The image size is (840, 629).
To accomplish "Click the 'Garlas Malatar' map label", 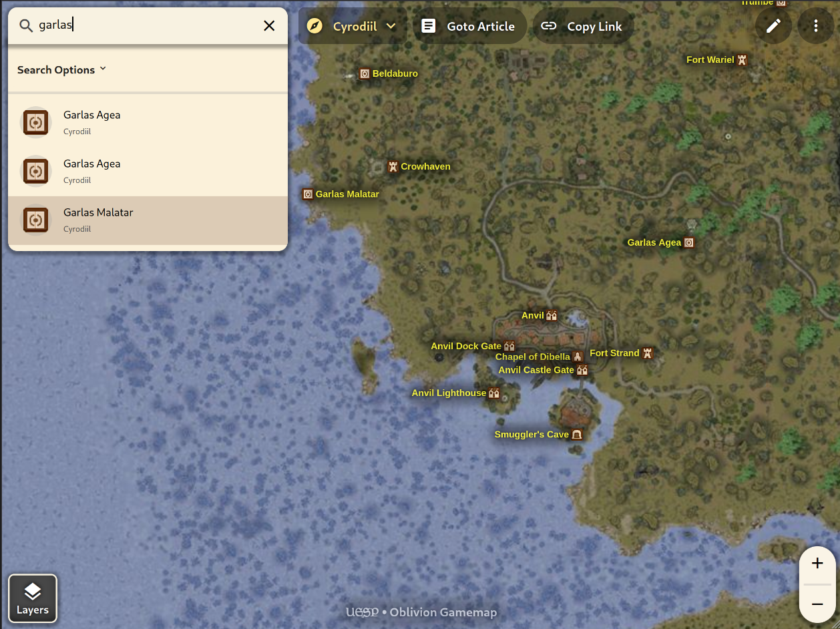I will pyautogui.click(x=347, y=194).
